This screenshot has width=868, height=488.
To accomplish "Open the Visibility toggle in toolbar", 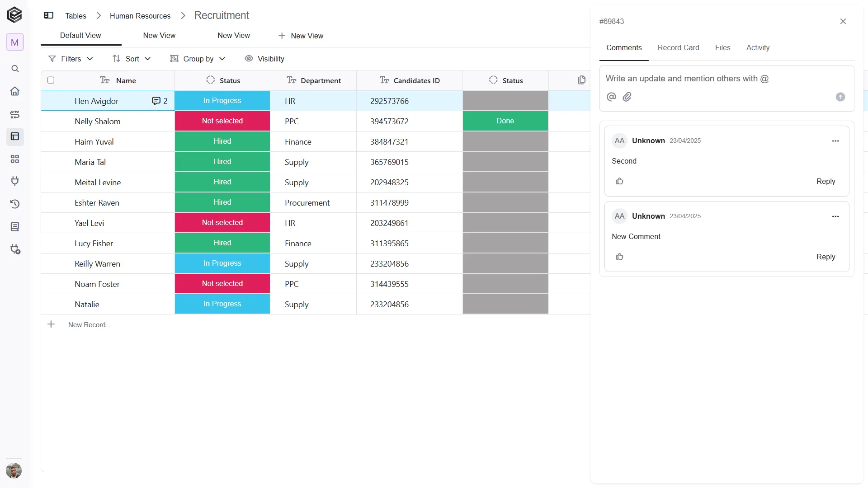I will pos(264,59).
